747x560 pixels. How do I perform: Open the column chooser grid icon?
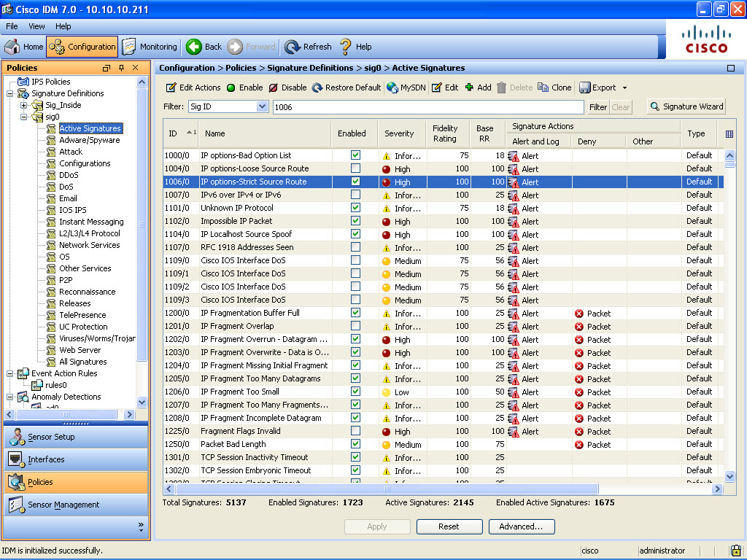click(729, 134)
